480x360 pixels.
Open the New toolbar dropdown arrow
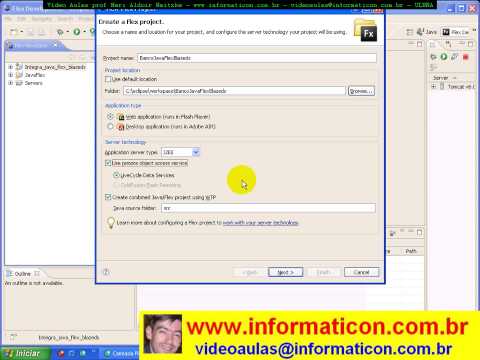(x=21, y=32)
